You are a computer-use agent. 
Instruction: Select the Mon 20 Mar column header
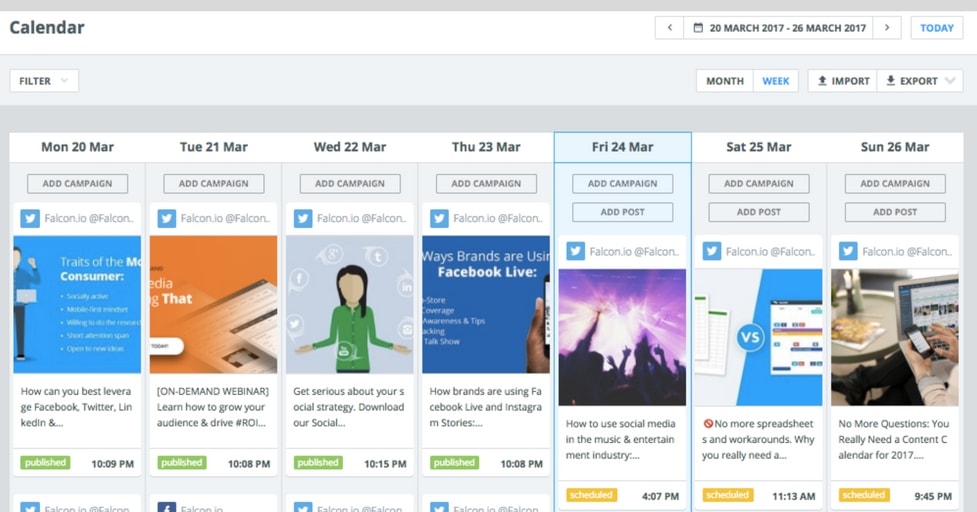coord(77,147)
